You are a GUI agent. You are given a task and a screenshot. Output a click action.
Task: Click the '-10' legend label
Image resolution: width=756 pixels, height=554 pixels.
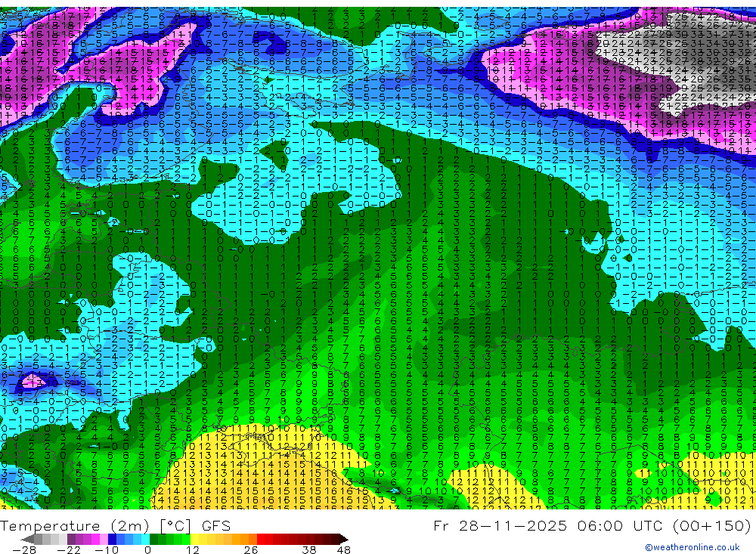coord(107,550)
